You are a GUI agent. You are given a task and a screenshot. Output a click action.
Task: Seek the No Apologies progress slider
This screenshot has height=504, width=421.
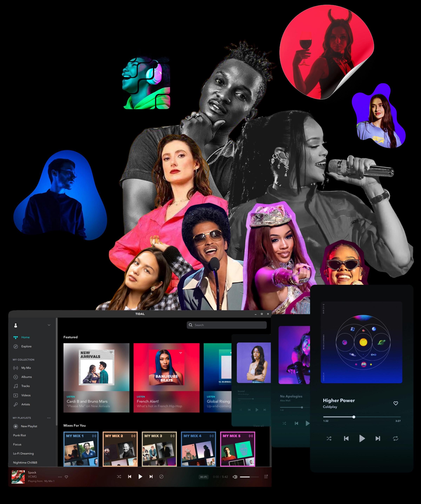pyautogui.click(x=295, y=407)
